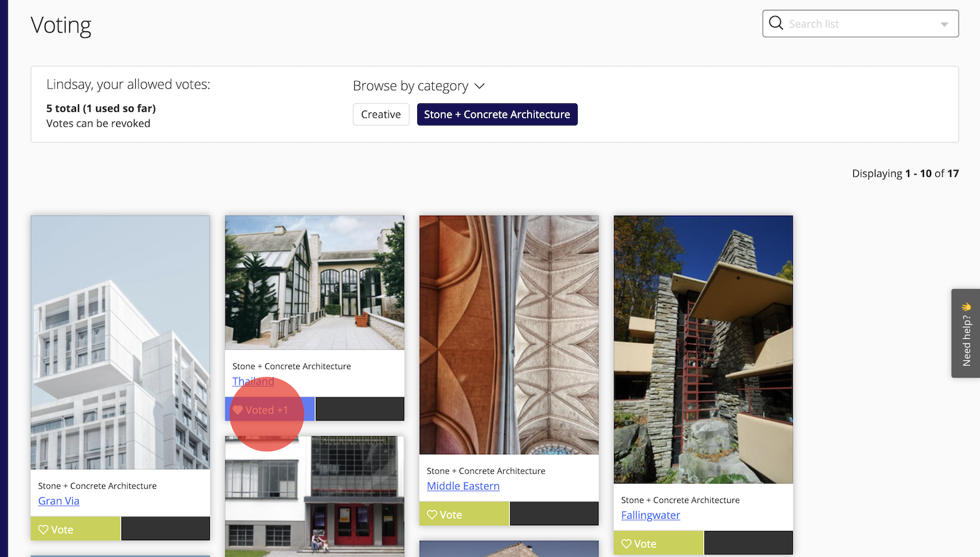View the white Gran Via building photo
Viewport: 980px width, 557px height.
click(x=120, y=342)
